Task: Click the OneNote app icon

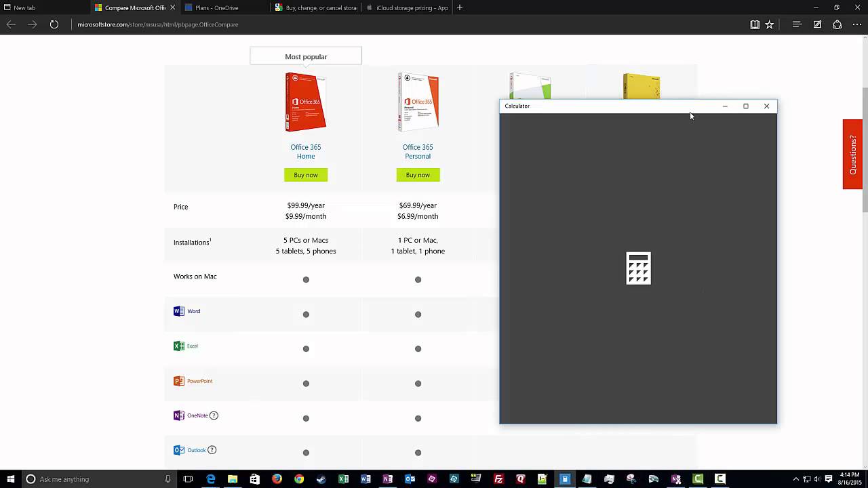Action: (x=179, y=415)
